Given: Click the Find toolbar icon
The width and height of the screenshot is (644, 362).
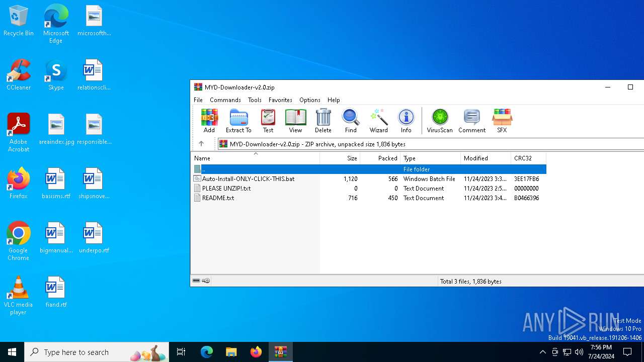Looking at the screenshot, I should 351,121.
